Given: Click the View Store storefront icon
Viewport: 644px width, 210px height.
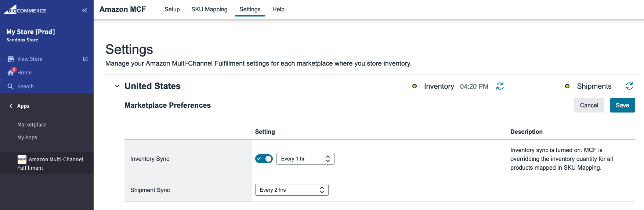Looking at the screenshot, I should [11, 59].
